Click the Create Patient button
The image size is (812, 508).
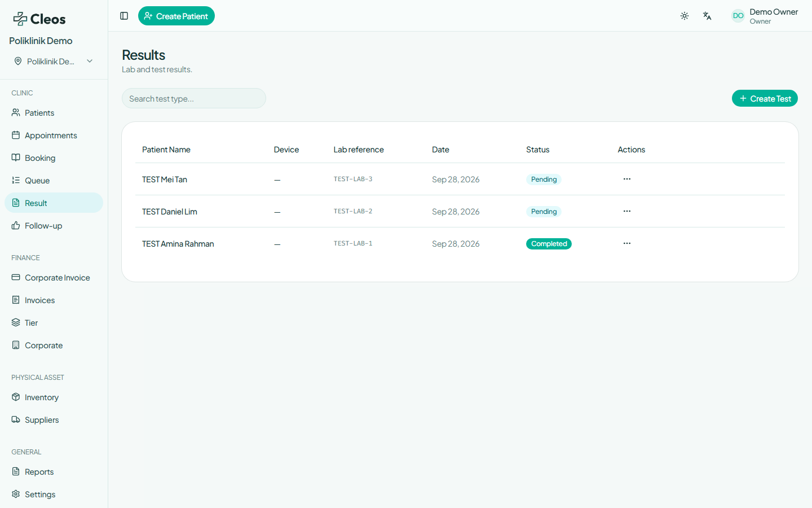[x=176, y=16]
